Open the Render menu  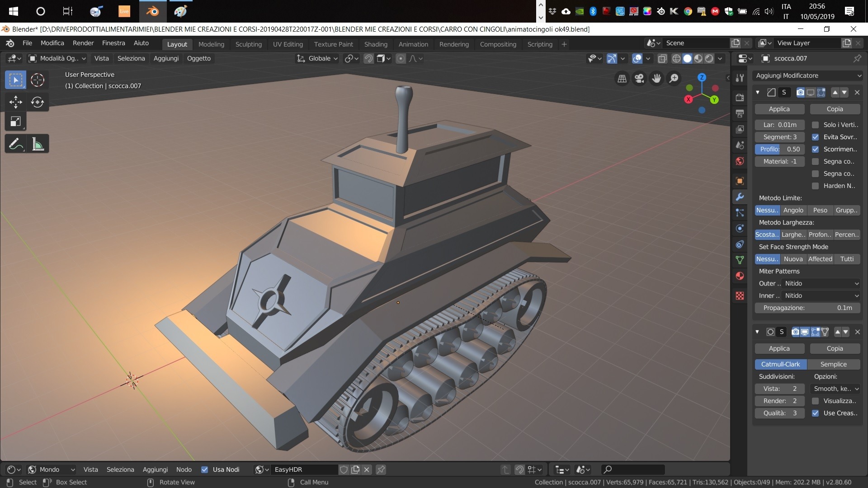[83, 43]
